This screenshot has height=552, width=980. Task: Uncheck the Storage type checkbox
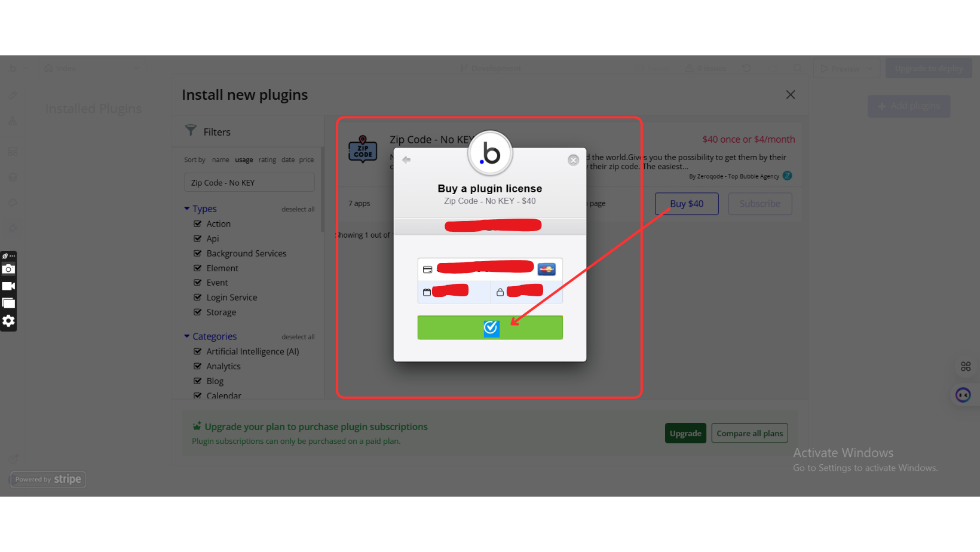coord(198,312)
